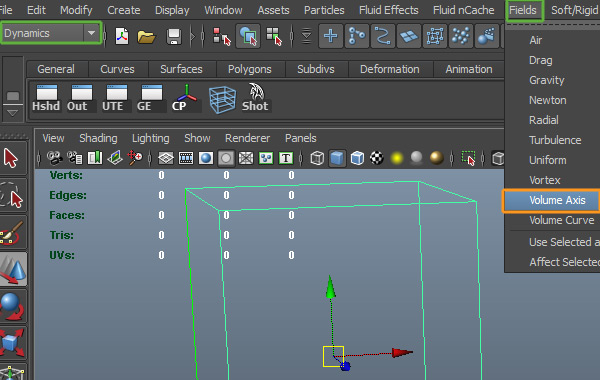The height and width of the screenshot is (380, 600).
Task: Select by hierarchy mode icon
Action: (x=222, y=36)
